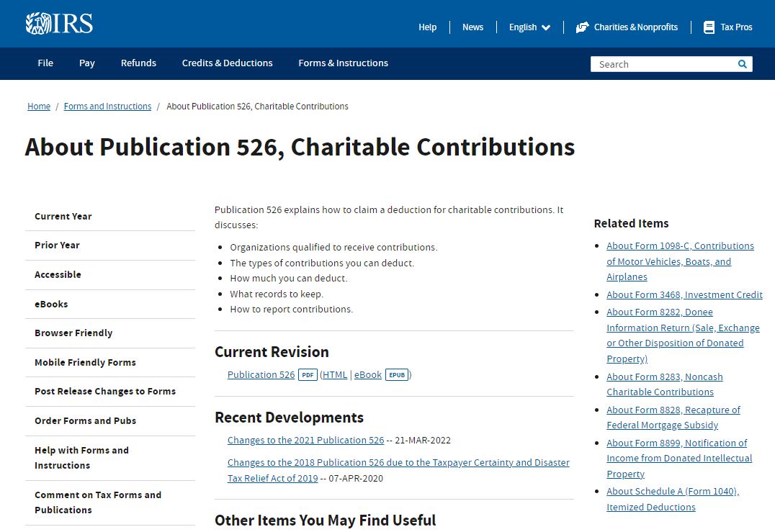This screenshot has width=775, height=532.
Task: Open the Pay menu
Action: click(x=87, y=63)
